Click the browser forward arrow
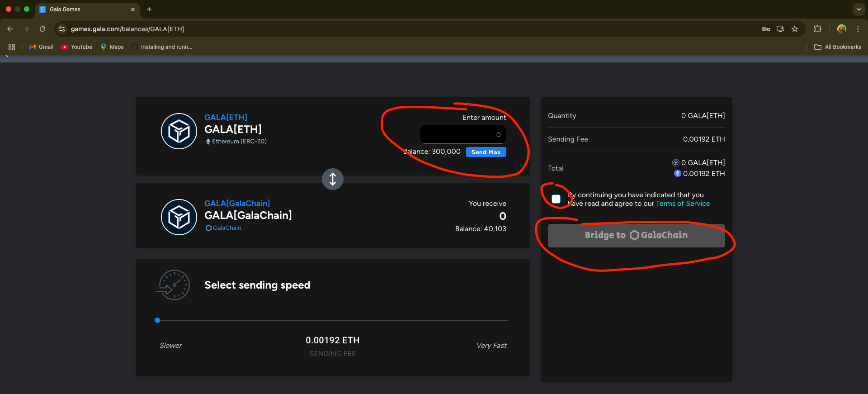868x394 pixels. (26, 29)
